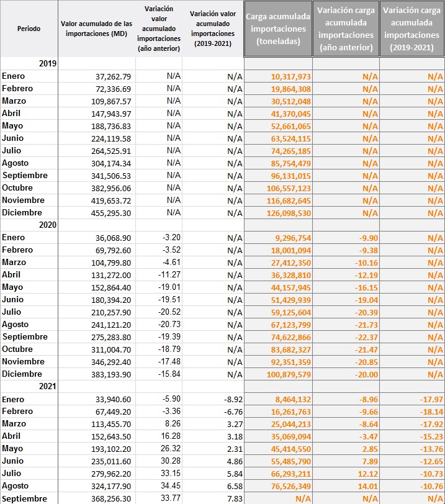
Task: Click cell with value 109,867.57
Action: click(x=97, y=101)
